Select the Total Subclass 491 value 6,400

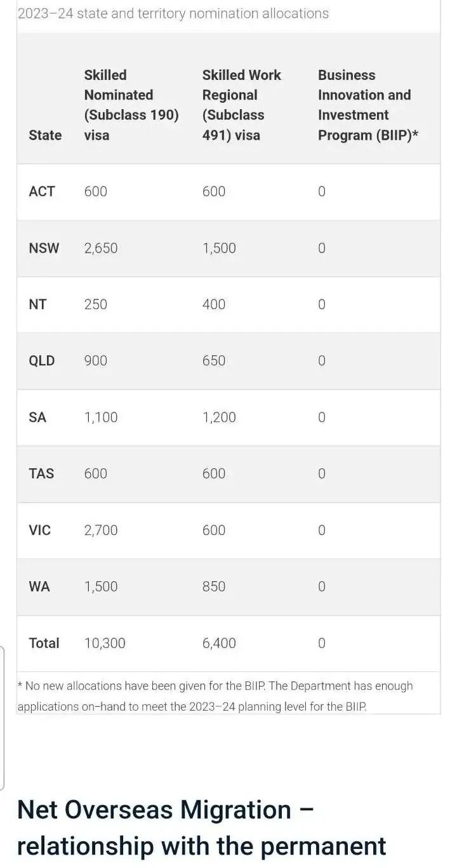[219, 643]
